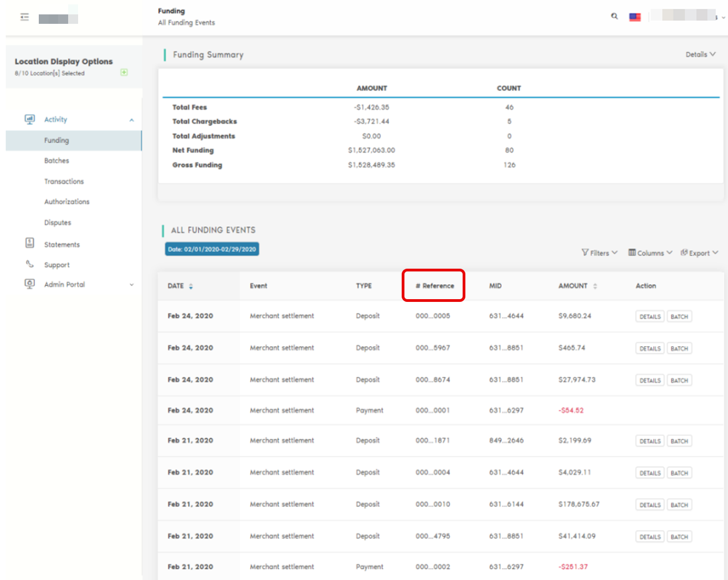Add locations with green plus icon
The height and width of the screenshot is (580, 728).
tap(124, 73)
